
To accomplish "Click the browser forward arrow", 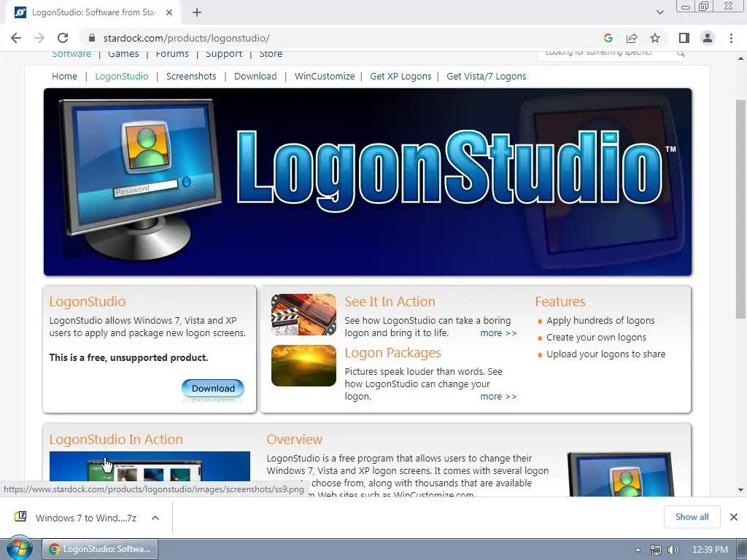I will click(39, 38).
